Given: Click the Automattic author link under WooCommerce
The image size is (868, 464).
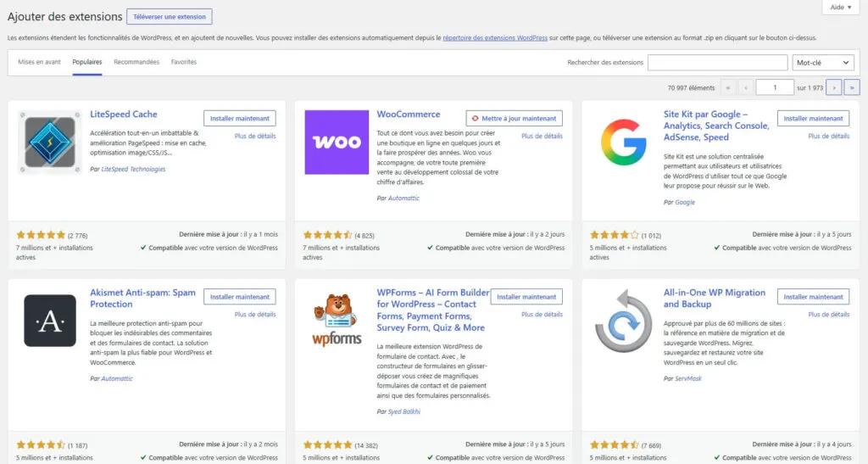Looking at the screenshot, I should click(x=403, y=198).
